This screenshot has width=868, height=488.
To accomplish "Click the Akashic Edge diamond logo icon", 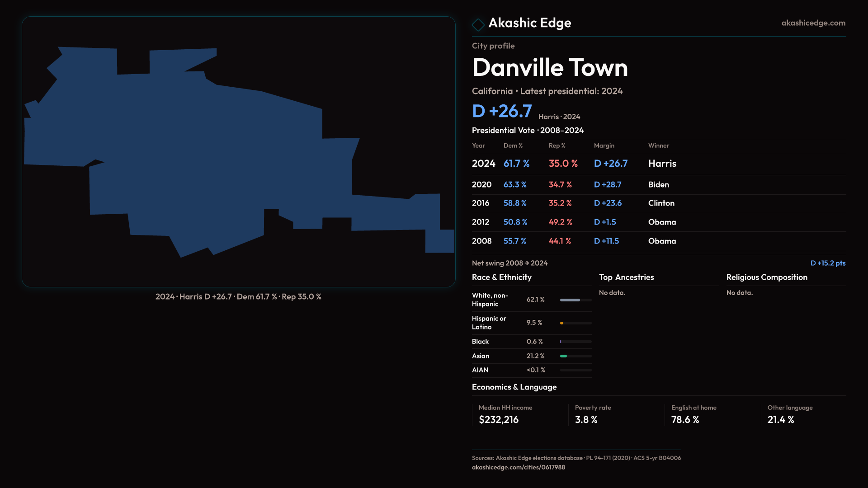I will pyautogui.click(x=478, y=24).
